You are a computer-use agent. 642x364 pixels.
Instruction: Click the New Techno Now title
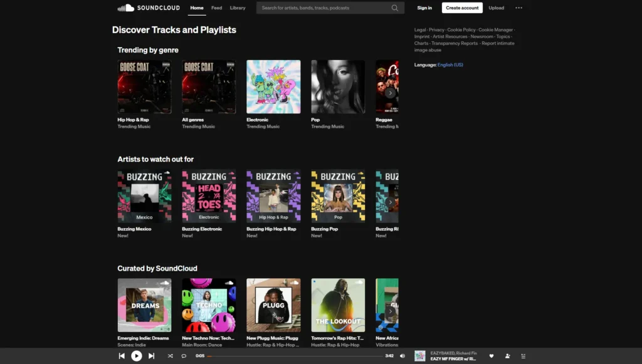(208, 338)
